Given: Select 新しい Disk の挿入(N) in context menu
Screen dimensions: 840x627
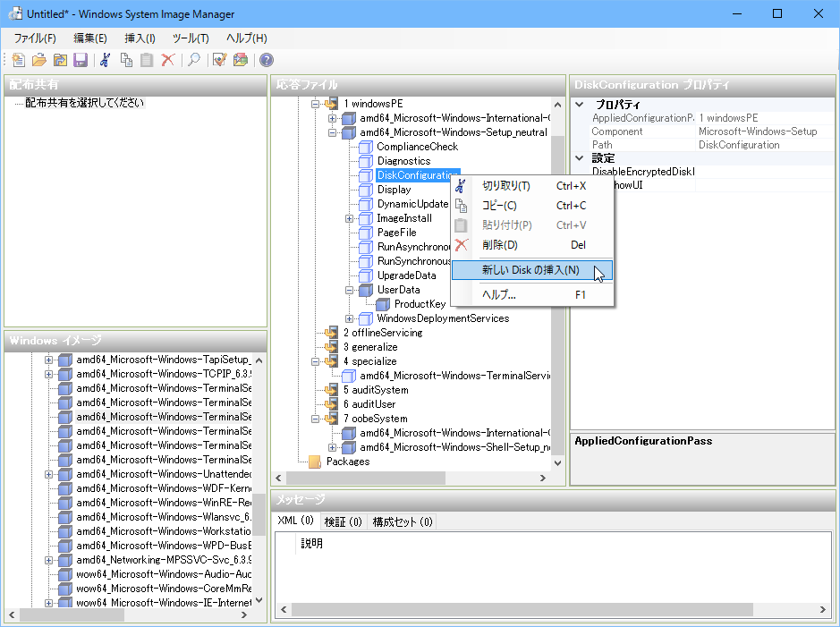Looking at the screenshot, I should click(532, 270).
